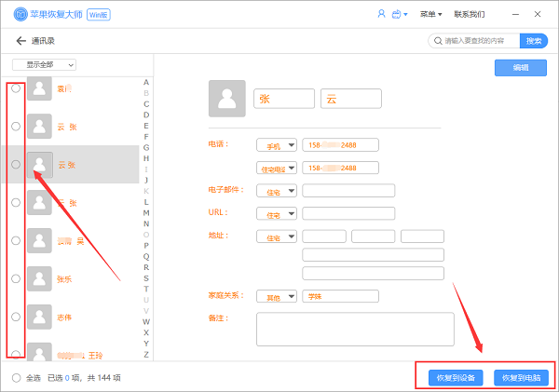
Task: Jump to letter L in index
Action: (x=146, y=202)
